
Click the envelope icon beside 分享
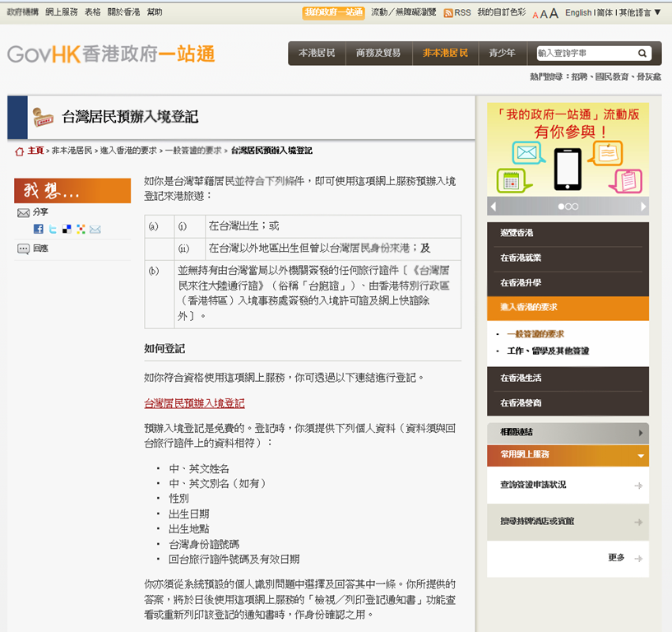click(x=23, y=212)
